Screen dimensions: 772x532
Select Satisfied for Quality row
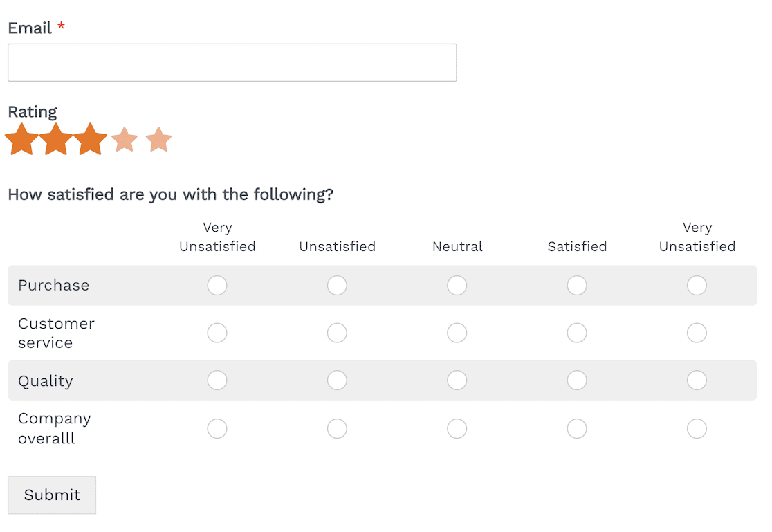(x=577, y=380)
